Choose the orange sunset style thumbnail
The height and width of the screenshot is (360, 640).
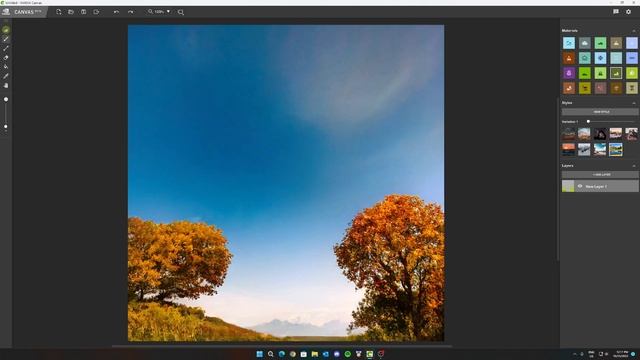tap(568, 149)
